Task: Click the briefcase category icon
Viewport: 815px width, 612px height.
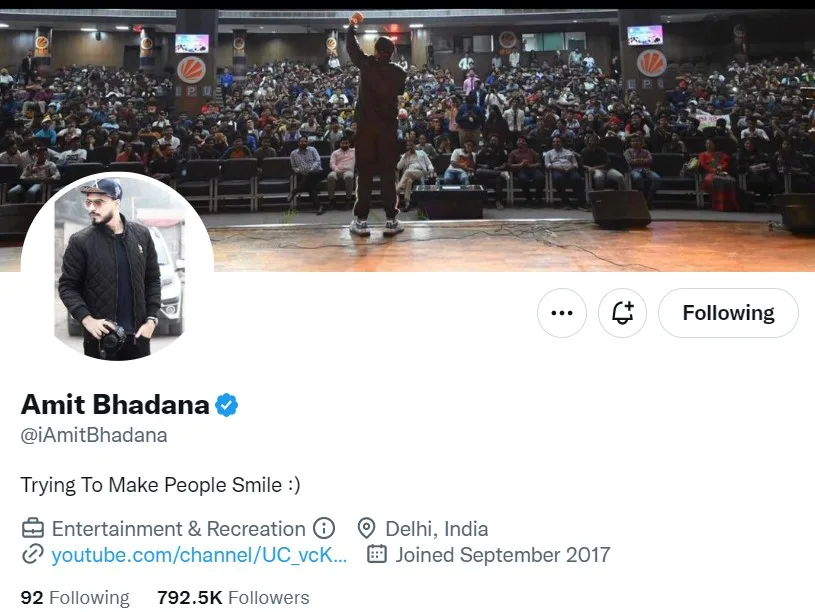Action: click(x=33, y=528)
